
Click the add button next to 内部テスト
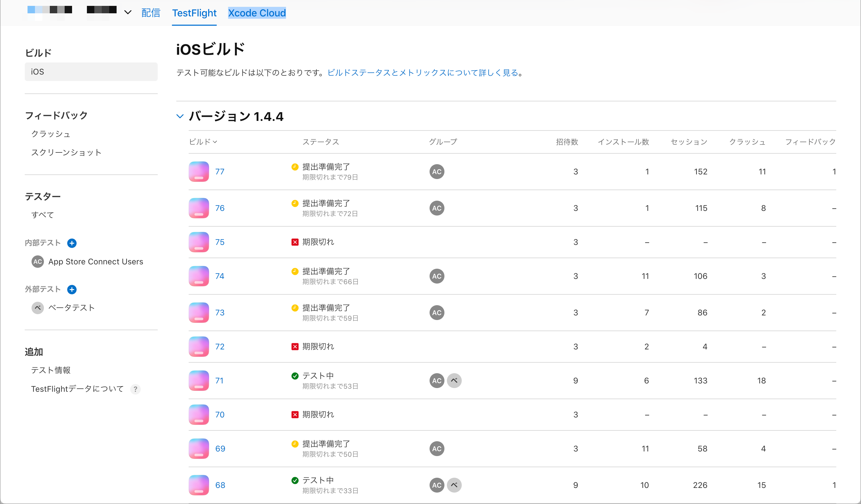pos(72,243)
